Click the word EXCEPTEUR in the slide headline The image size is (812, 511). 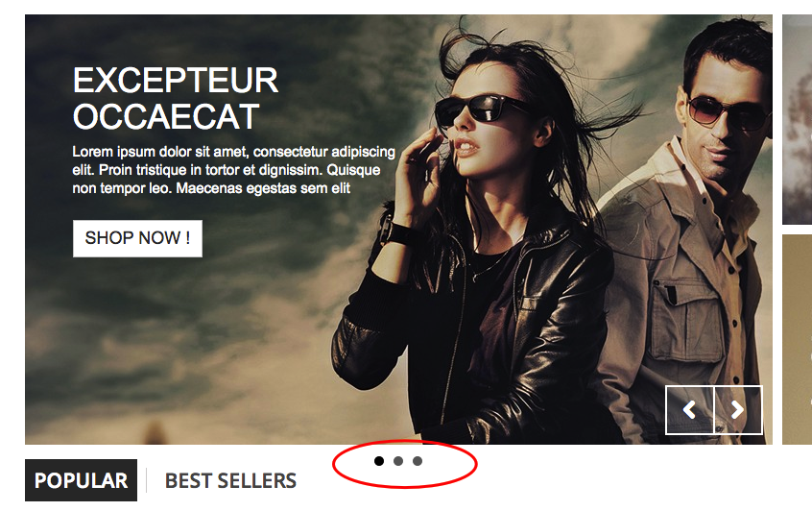pyautogui.click(x=176, y=81)
